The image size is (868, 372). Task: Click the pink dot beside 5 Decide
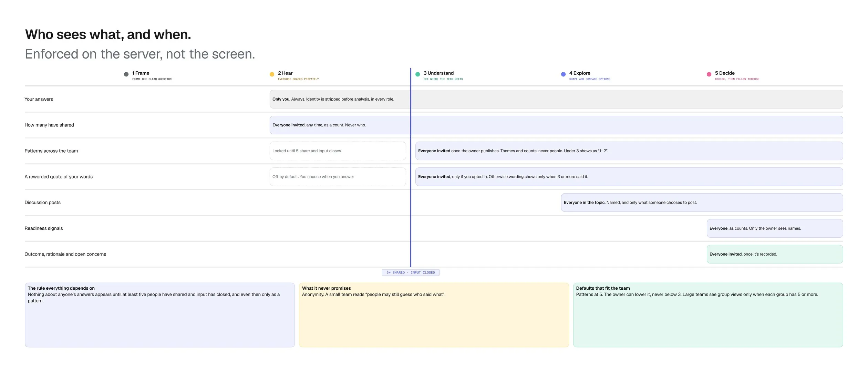click(709, 74)
